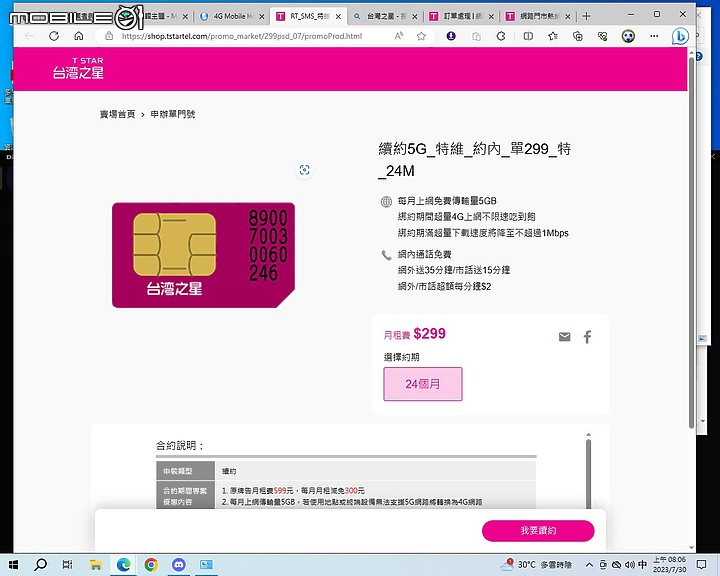This screenshot has width=720, height=576.
Task: Open a new browser tab
Action: [x=586, y=16]
